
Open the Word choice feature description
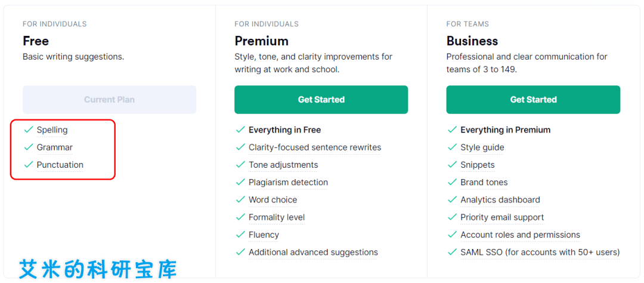click(273, 200)
